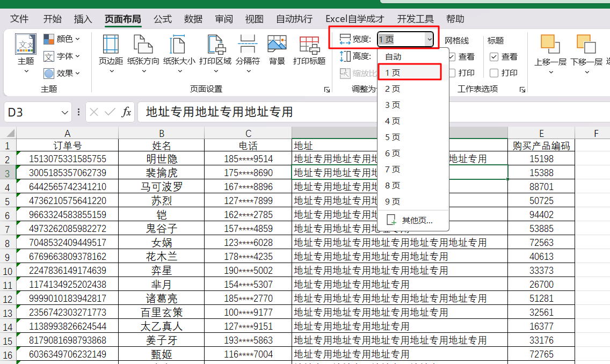
Task: Expand the Bring Forward dropdown arrow
Action: pyautogui.click(x=550, y=72)
